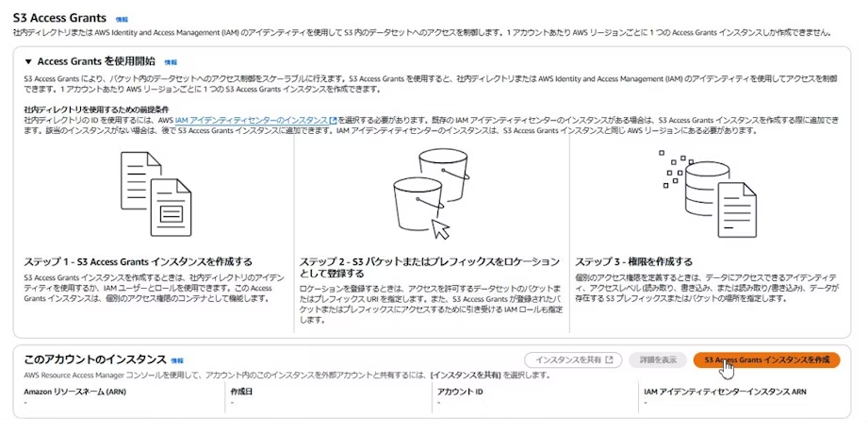This screenshot has height=434, width=868.
Task: Click the database and document illustration for step 3
Action: [708, 192]
